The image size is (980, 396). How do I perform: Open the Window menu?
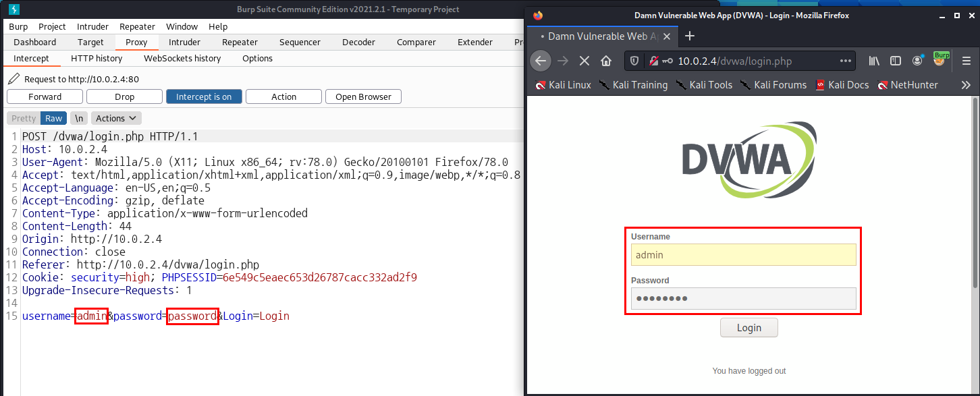click(x=182, y=26)
